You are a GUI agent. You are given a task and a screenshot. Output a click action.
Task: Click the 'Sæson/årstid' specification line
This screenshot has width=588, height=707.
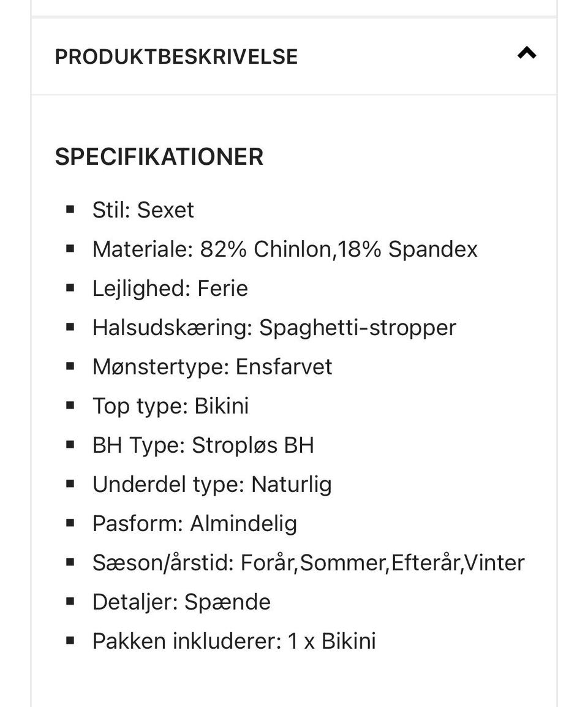tap(309, 562)
